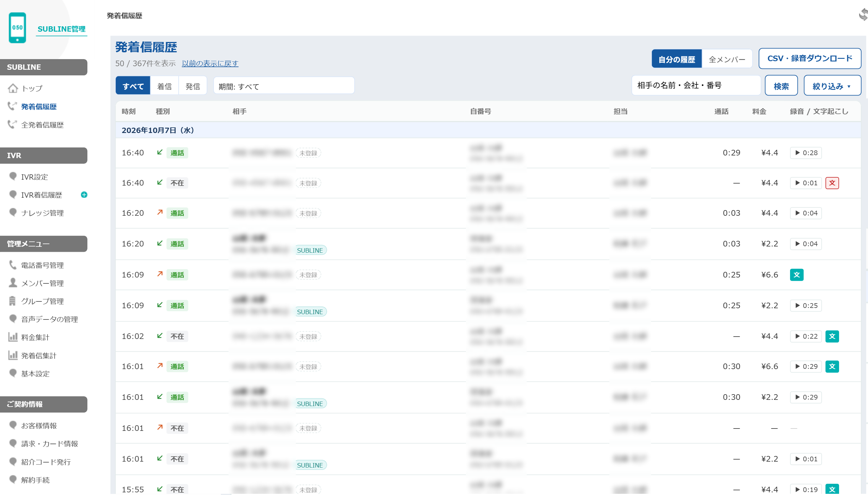This screenshot has width=868, height=495.
Task: Click the green plus icon next to IVR着信履歴
Action: pyautogui.click(x=84, y=195)
